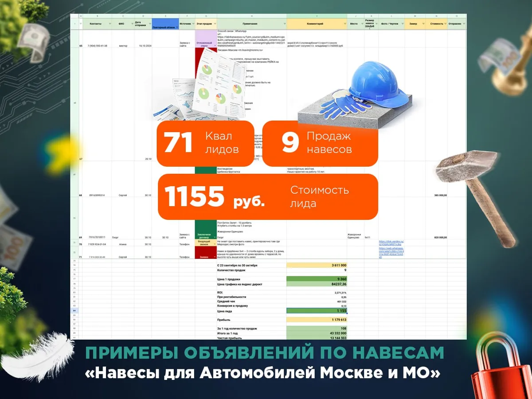Image resolution: width=532 pixels, height=399 pixels.
Task: Click name cell Алина
Action: point(123,244)
